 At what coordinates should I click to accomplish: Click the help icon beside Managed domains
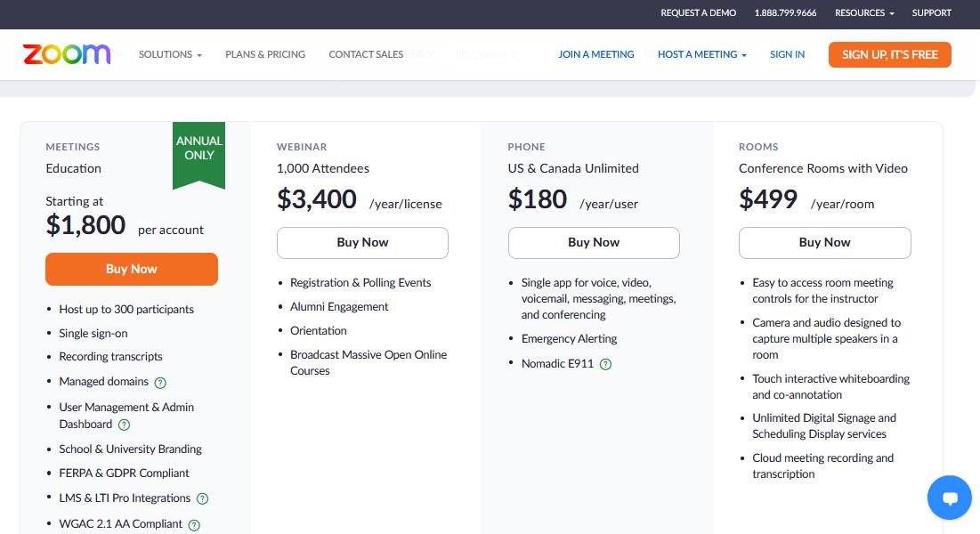[x=159, y=383]
